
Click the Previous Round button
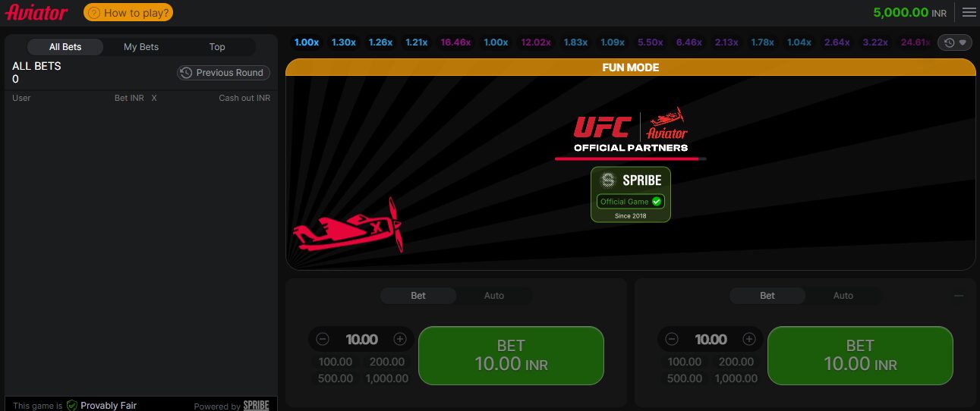coord(223,73)
